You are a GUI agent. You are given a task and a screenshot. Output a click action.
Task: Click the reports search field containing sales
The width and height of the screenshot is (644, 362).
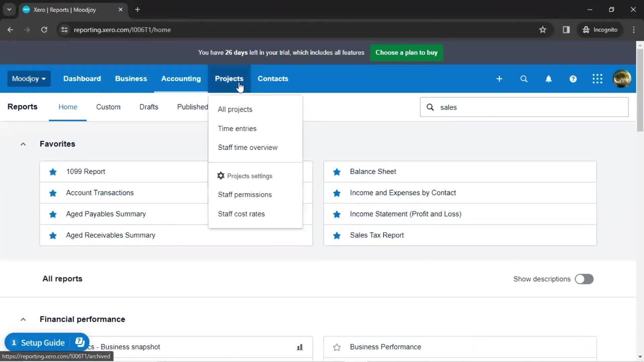click(524, 107)
